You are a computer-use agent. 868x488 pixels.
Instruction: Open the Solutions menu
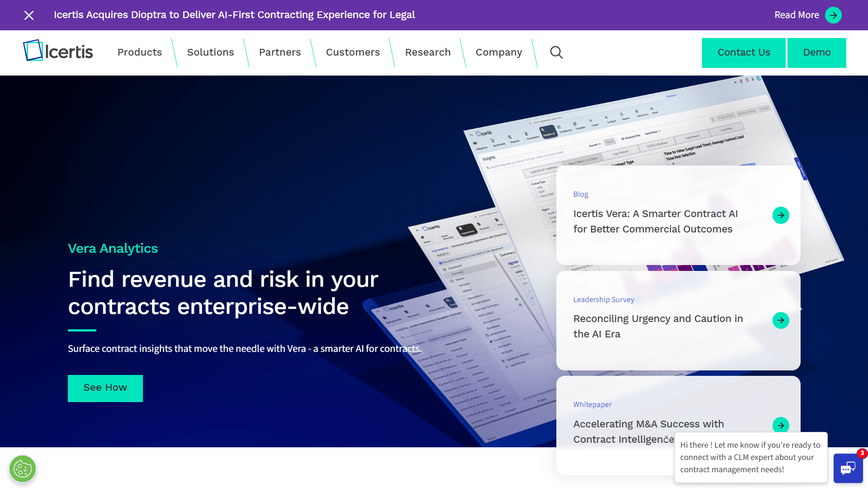210,52
